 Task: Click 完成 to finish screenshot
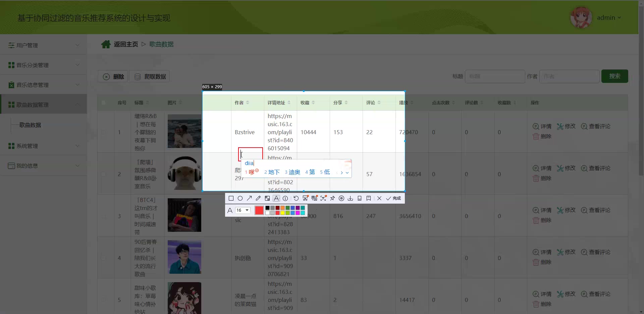393,198
